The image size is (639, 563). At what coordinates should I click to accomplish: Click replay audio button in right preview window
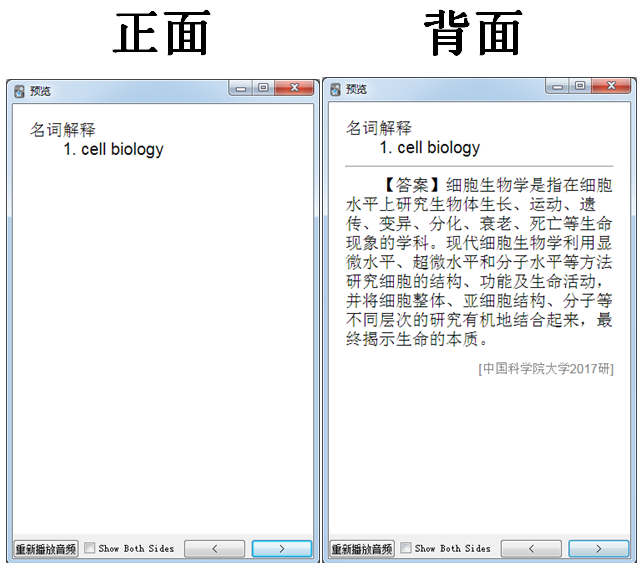click(x=362, y=549)
